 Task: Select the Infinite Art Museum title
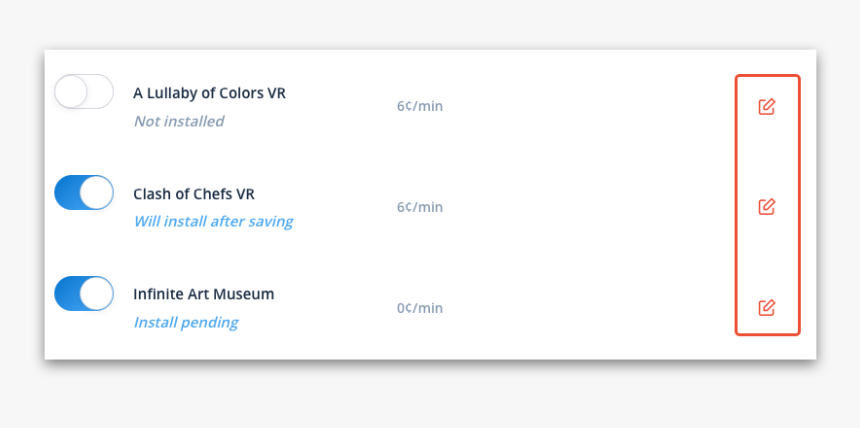(x=203, y=294)
